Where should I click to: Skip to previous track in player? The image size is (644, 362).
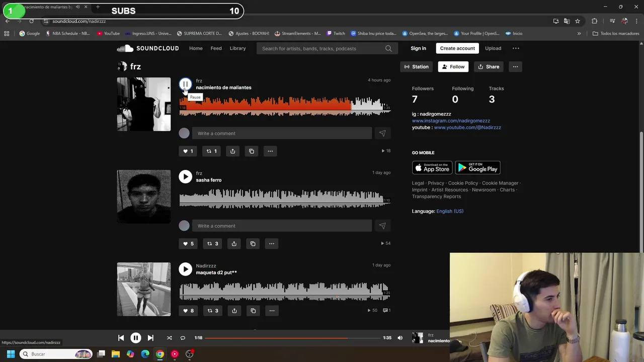click(121, 338)
